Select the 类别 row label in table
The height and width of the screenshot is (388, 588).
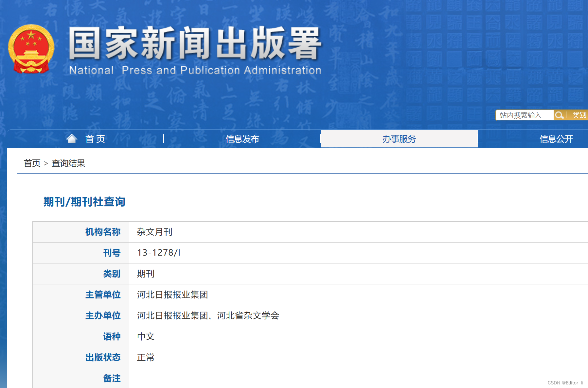coord(112,274)
